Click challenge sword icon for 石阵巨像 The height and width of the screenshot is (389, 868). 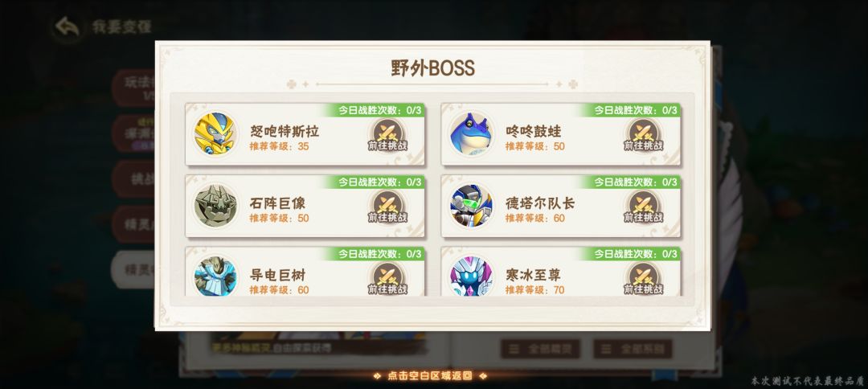click(x=387, y=207)
